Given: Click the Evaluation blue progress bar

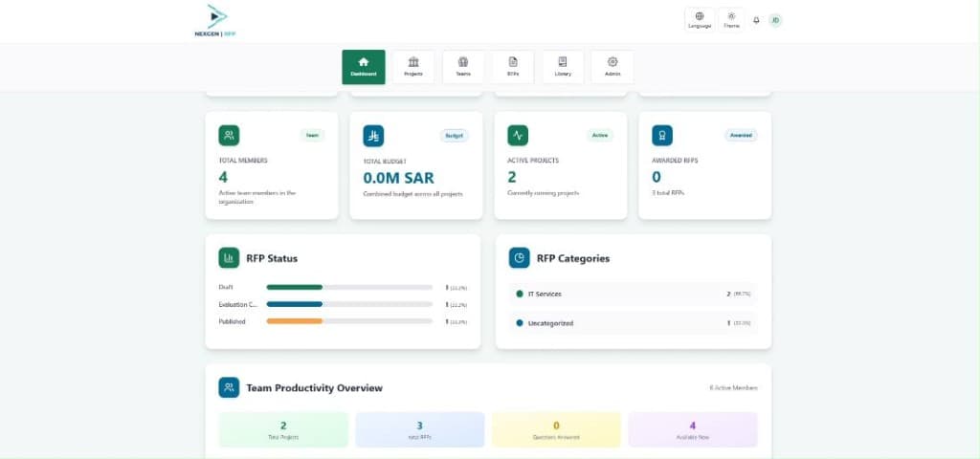Looking at the screenshot, I should point(295,304).
